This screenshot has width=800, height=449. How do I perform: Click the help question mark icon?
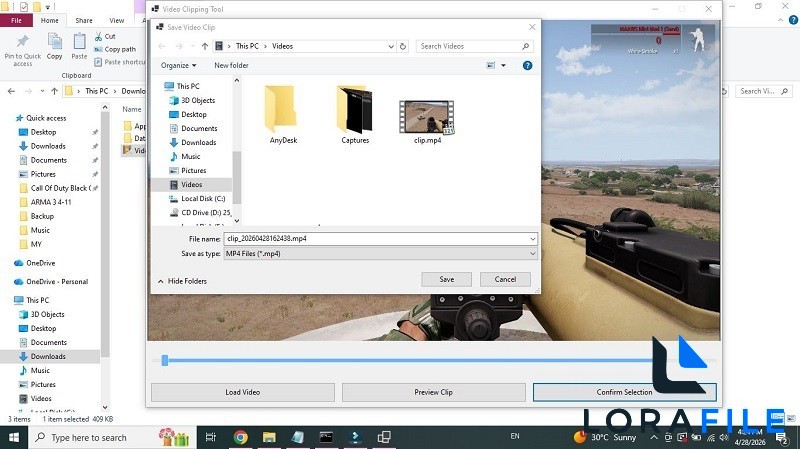[527, 65]
